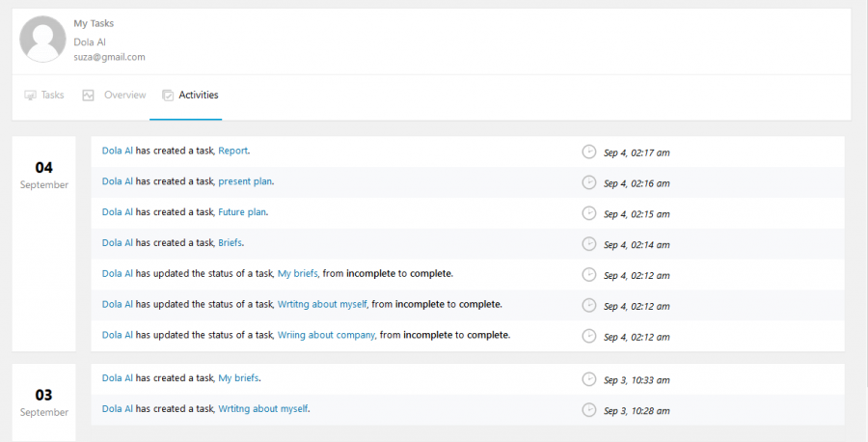Image resolution: width=868 pixels, height=442 pixels.
Task: Click clock icon beside Sep 4, 02:17 am
Action: click(x=589, y=152)
